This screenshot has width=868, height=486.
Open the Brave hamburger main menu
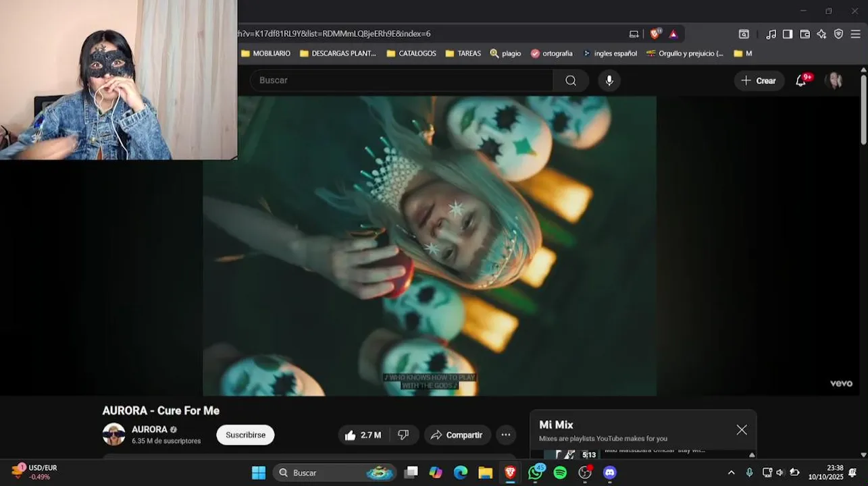[x=855, y=34]
